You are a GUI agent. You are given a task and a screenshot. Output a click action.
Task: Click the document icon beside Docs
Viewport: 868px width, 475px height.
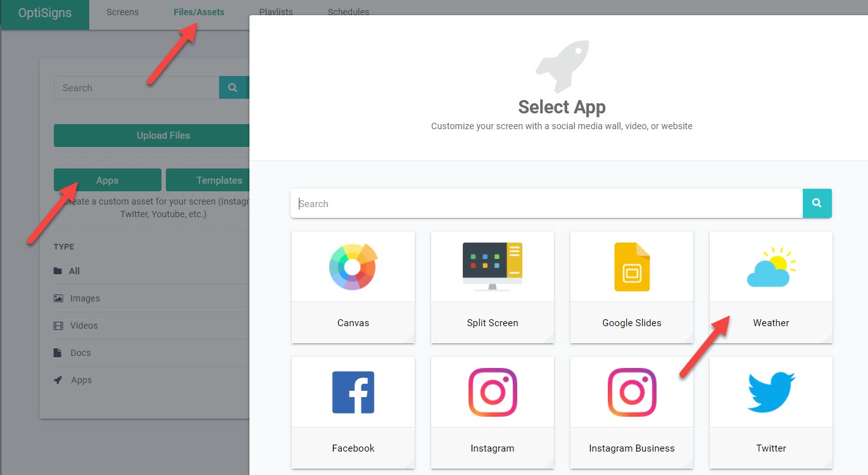click(x=58, y=353)
